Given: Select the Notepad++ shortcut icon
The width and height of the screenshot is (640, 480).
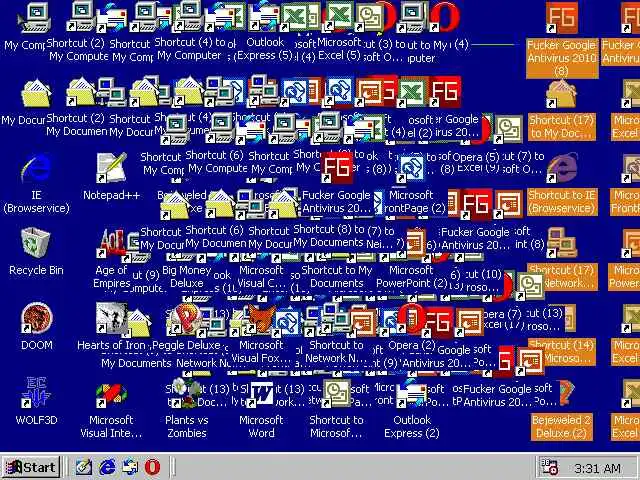Looking at the screenshot, I should [111, 168].
